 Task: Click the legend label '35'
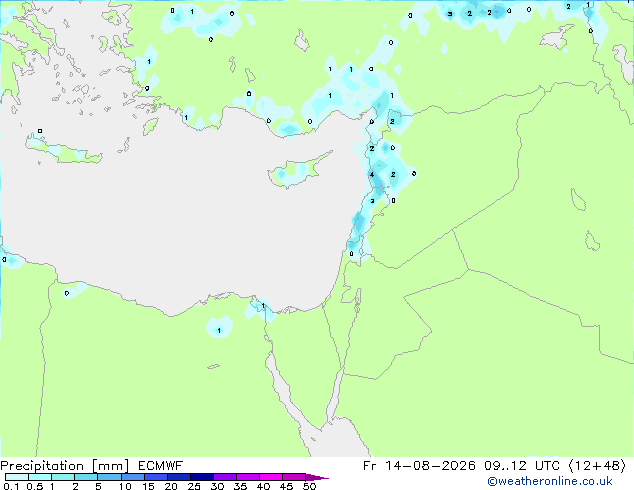click(240, 486)
